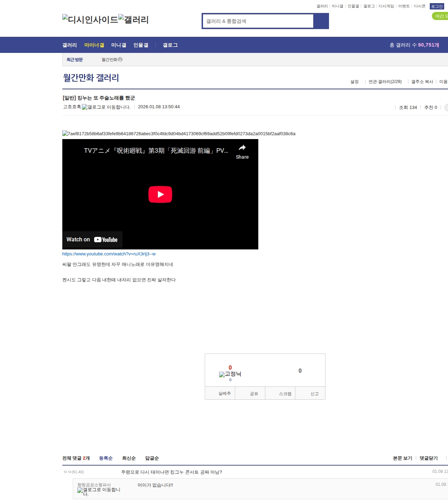
Task: Click the 로그인 login button
Action: pos(436,6)
